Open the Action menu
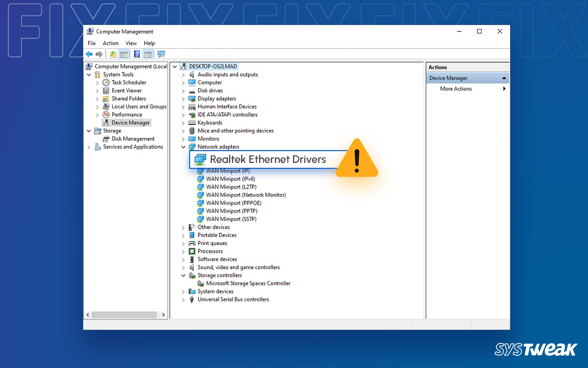Screen dimensions: 588x368 (110, 43)
